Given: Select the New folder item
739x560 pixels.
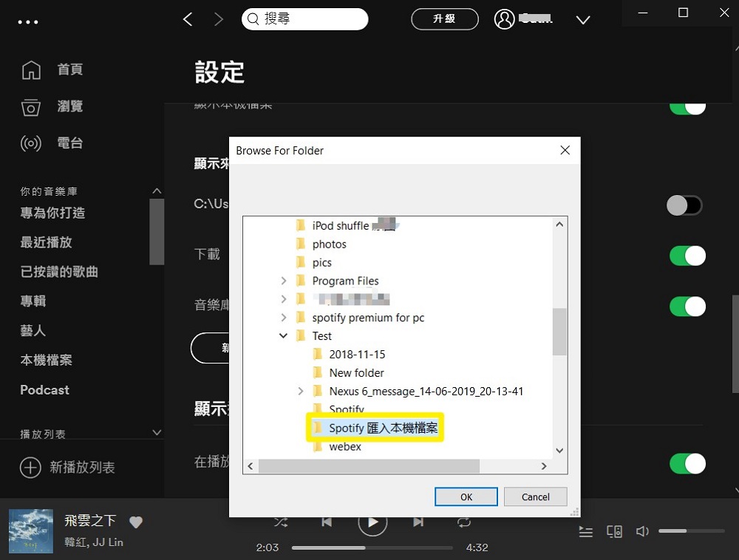Looking at the screenshot, I should tap(356, 372).
